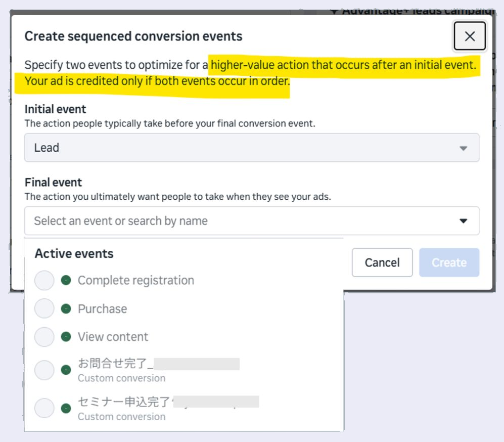Click green status dot beside Complete registration

pos(66,280)
